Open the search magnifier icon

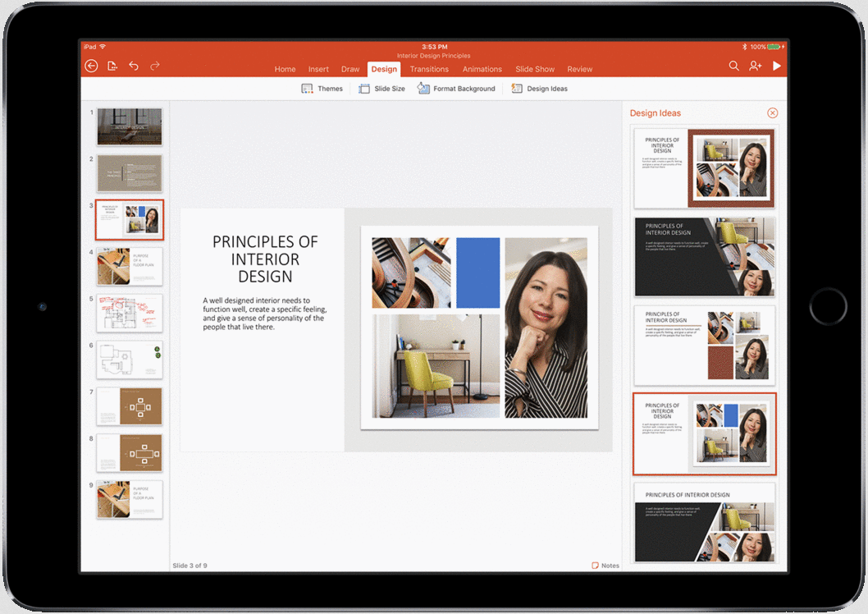[x=734, y=66]
